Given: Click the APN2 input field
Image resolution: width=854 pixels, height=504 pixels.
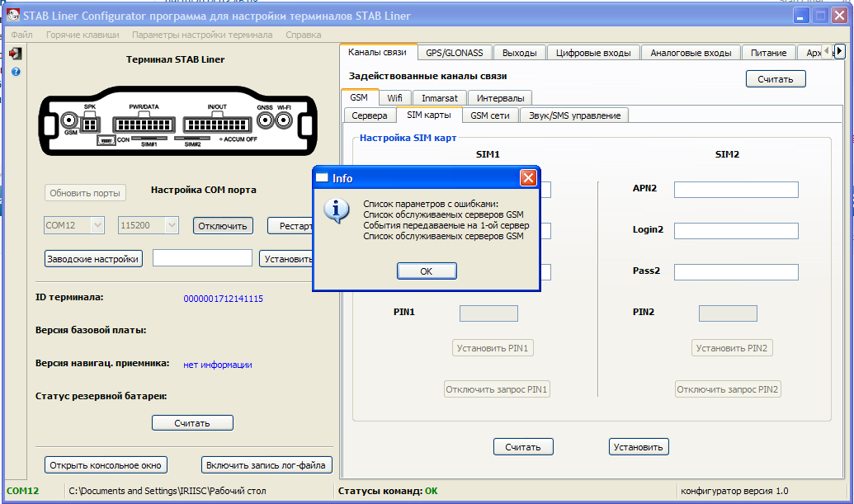Looking at the screenshot, I should tap(735, 190).
